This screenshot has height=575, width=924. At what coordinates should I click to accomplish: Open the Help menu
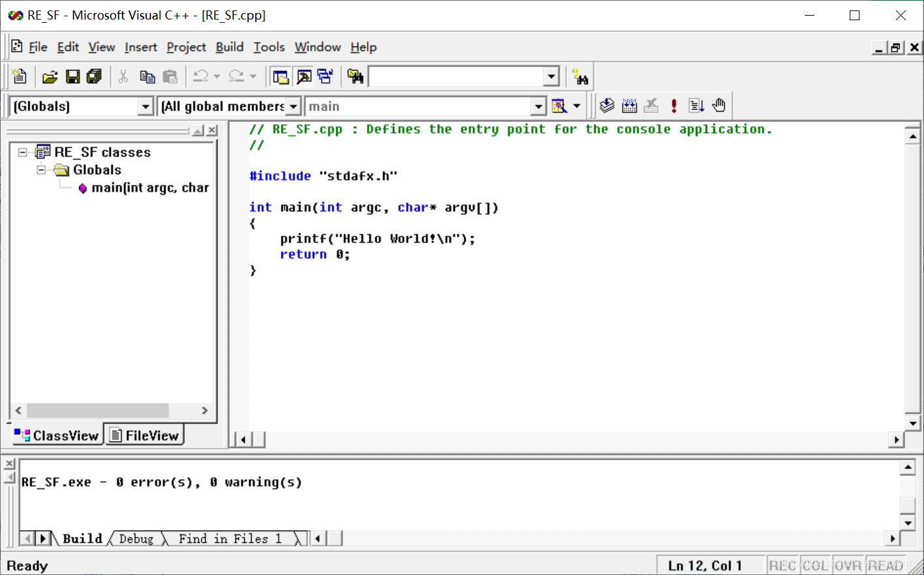[x=364, y=47]
